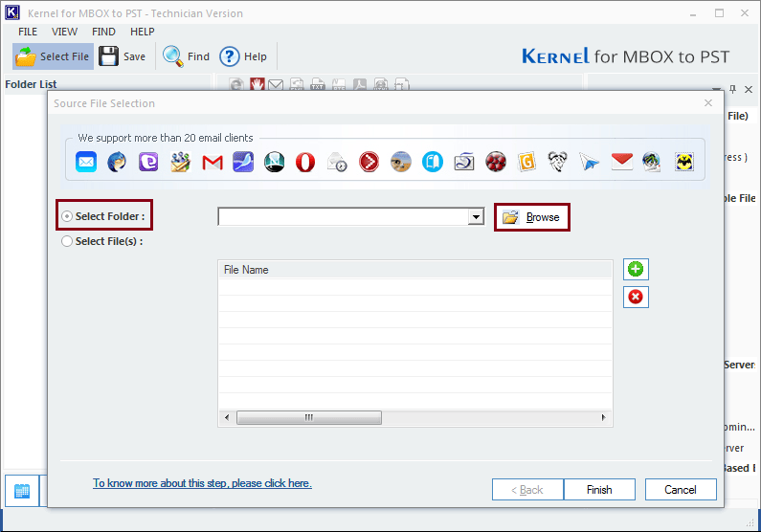This screenshot has height=532, width=761.
Task: Click the red circle arrow client icon
Action: 369,162
